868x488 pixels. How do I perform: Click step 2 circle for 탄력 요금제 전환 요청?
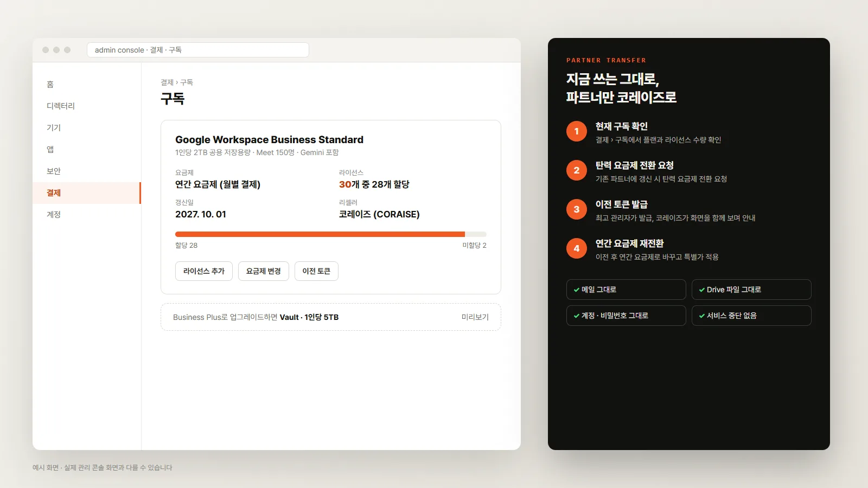click(x=577, y=170)
